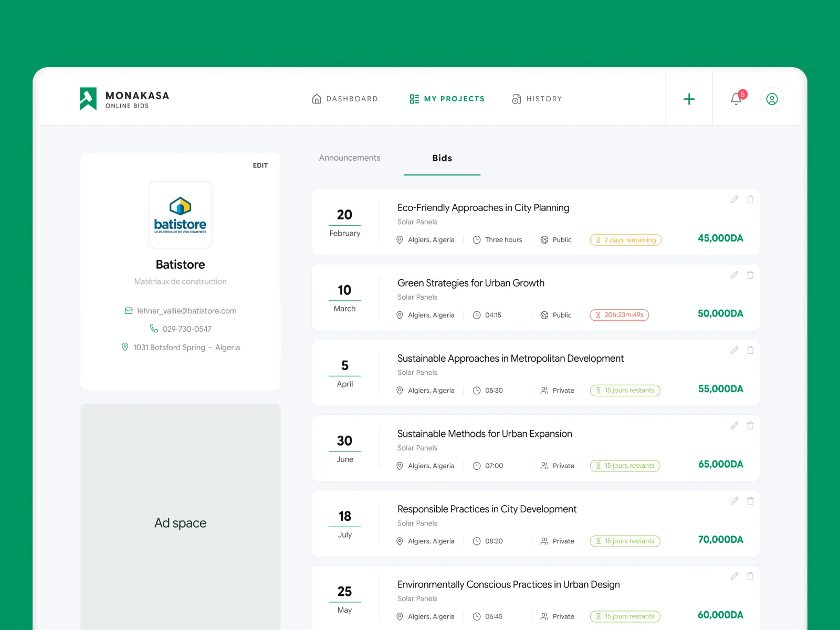Switch to the Announcements tab
The width and height of the screenshot is (840, 630).
click(x=350, y=158)
